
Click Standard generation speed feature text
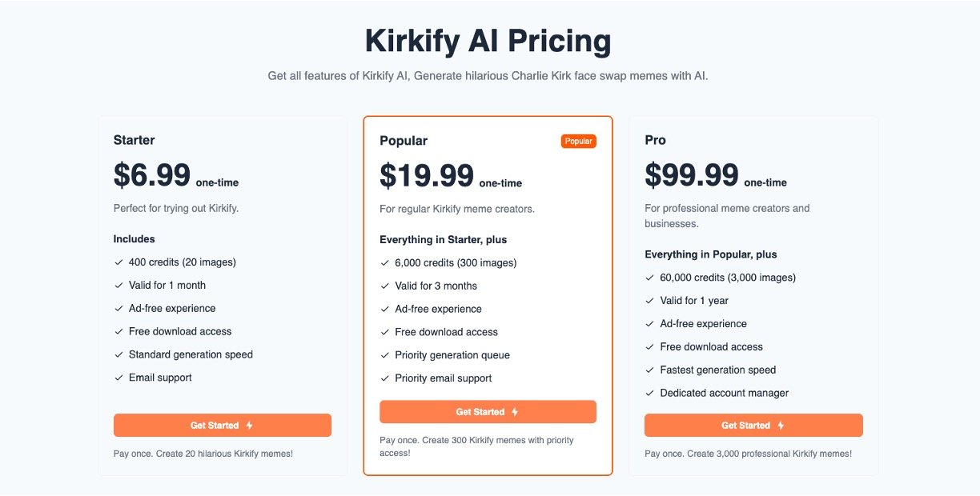tap(191, 354)
